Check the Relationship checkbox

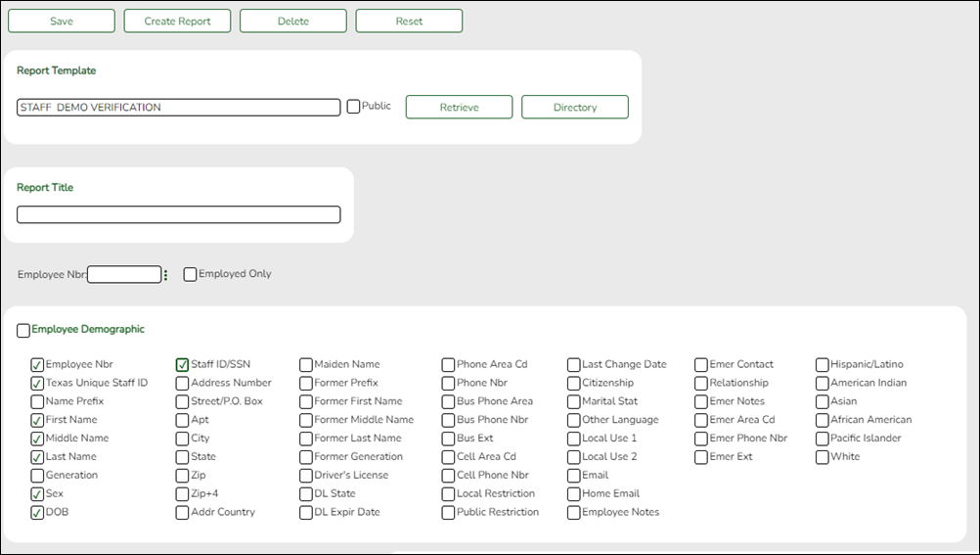point(701,383)
